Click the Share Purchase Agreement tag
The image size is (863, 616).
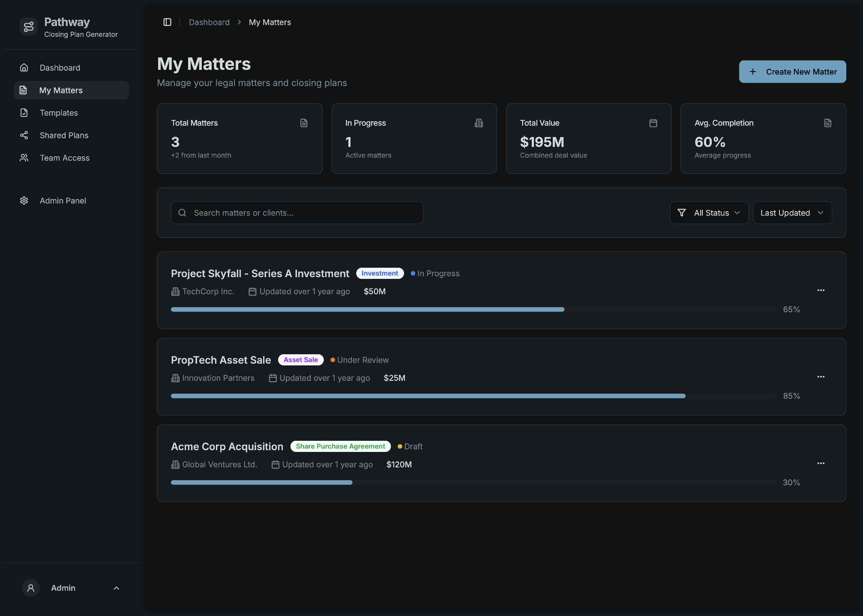click(340, 446)
